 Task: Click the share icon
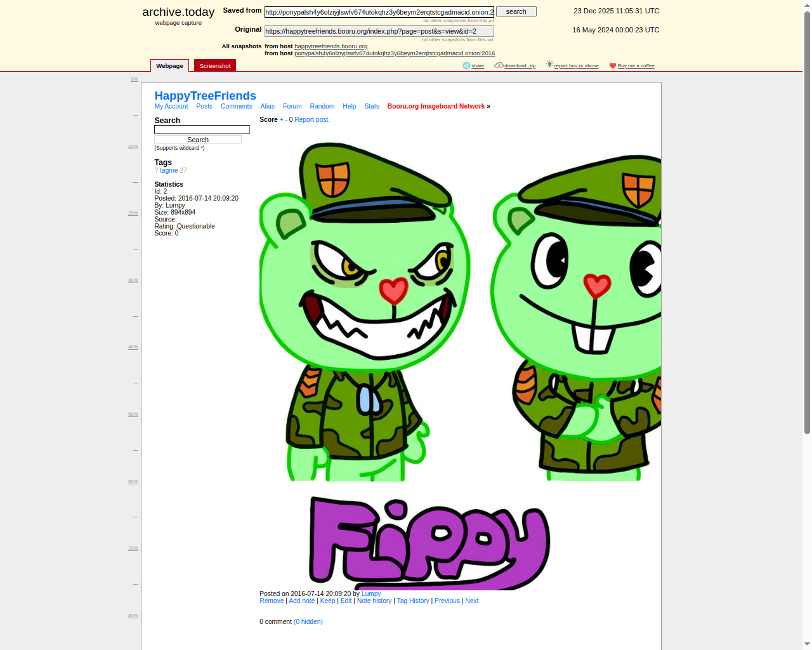click(x=466, y=65)
